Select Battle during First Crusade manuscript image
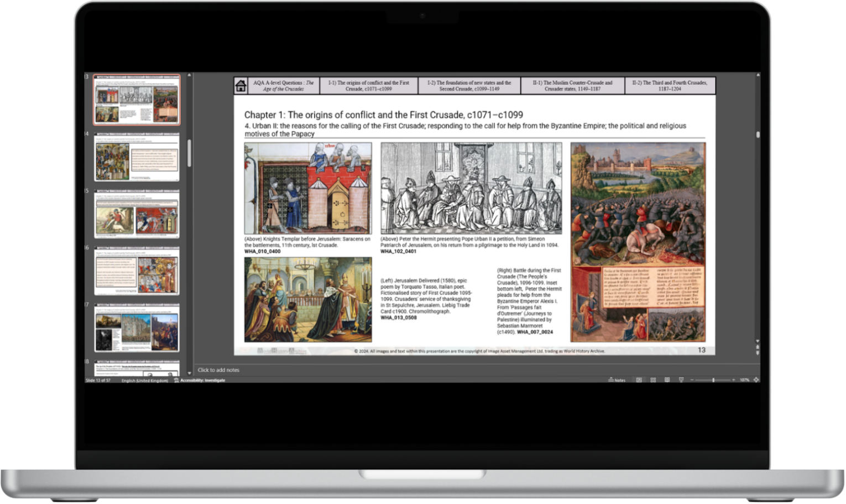The image size is (846, 504). coord(638,242)
